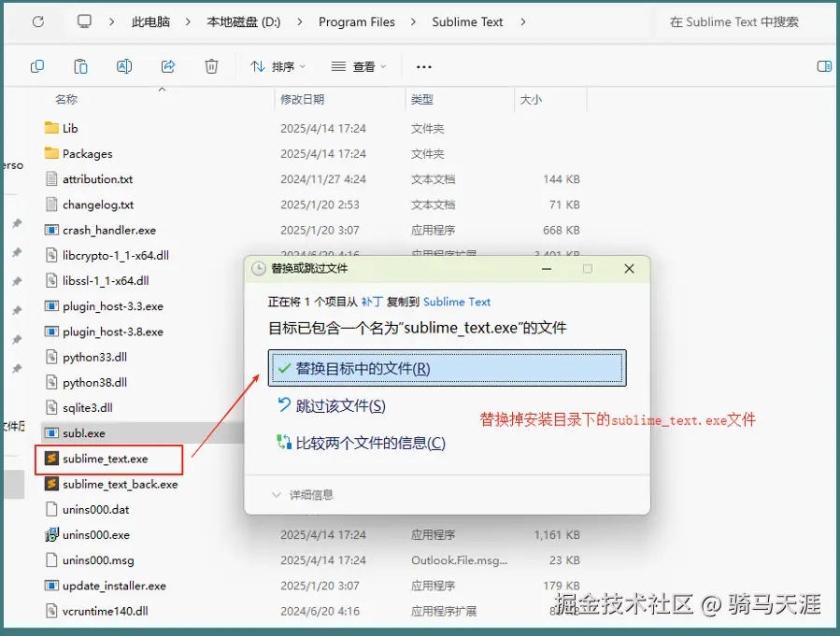Choose 替换目标中的文件(R) option
840x636 pixels.
pos(447,368)
